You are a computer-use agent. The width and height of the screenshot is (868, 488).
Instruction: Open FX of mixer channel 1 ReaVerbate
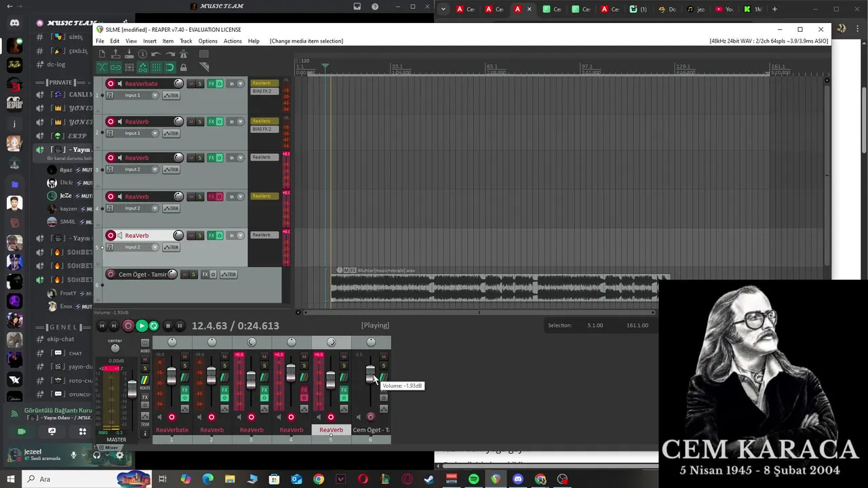pyautogui.click(x=184, y=390)
